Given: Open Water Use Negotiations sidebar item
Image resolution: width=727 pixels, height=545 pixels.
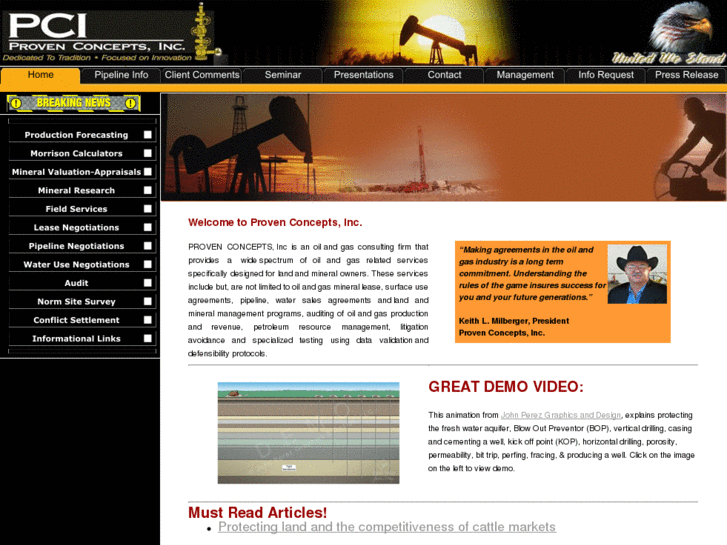Looking at the screenshot, I should coord(83,264).
